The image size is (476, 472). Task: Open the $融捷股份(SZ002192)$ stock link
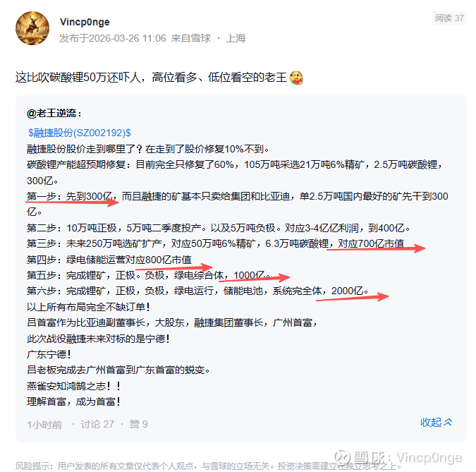point(79,133)
